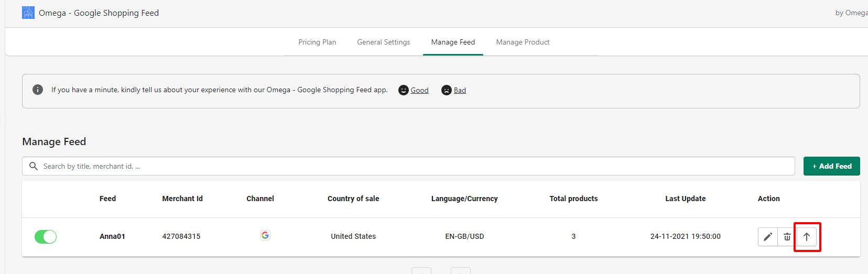The image size is (868, 274).
Task: Click the Bad feedback link
Action: pyautogui.click(x=460, y=90)
